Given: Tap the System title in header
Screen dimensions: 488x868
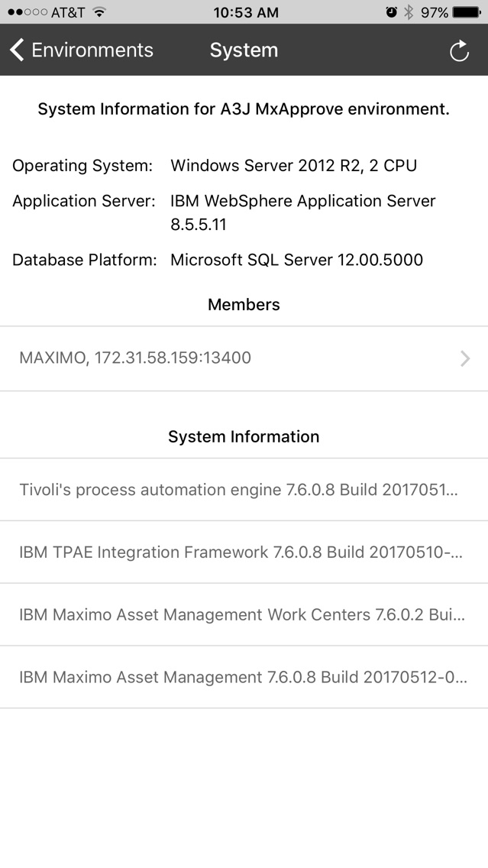Looking at the screenshot, I should click(x=244, y=50).
